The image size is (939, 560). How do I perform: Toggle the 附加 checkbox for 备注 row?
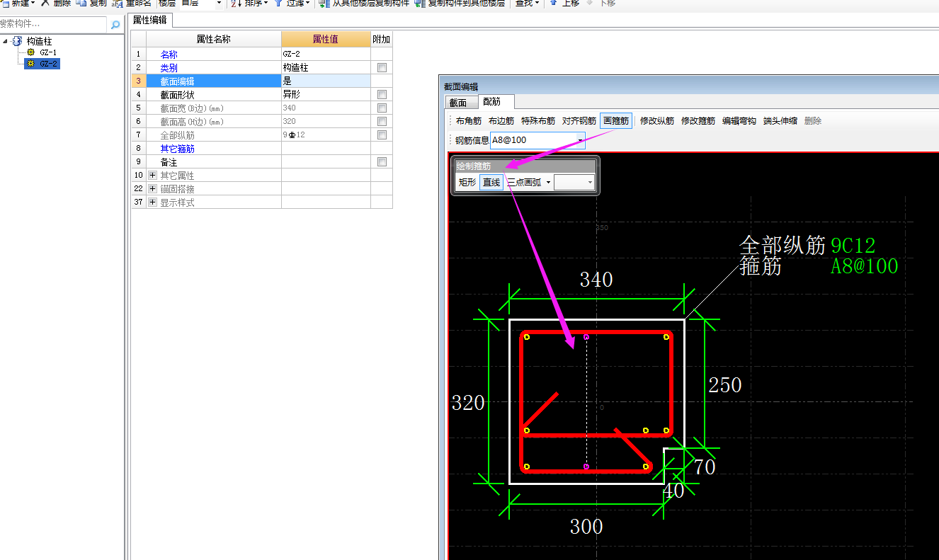pyautogui.click(x=382, y=161)
